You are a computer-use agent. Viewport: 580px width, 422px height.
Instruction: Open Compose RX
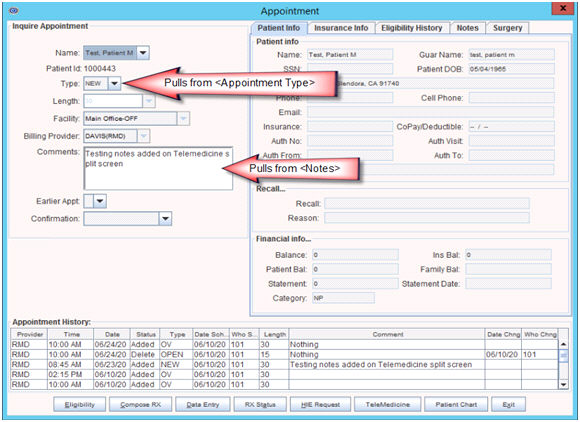141,405
